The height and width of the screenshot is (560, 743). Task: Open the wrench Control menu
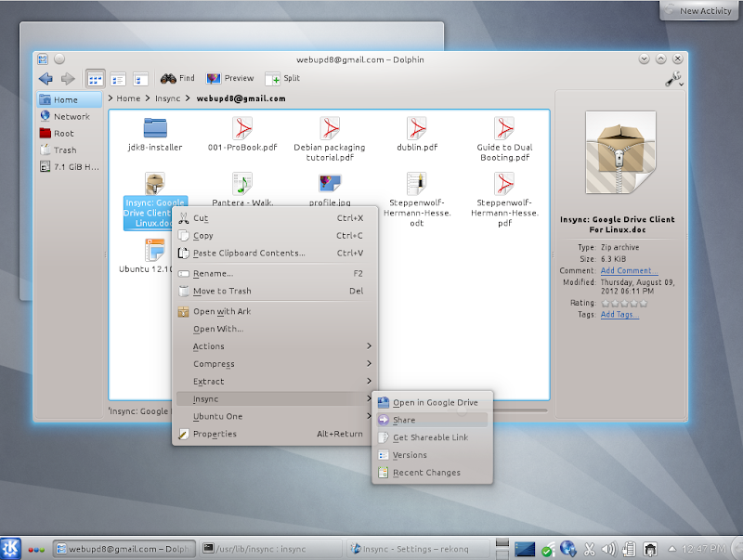pos(674,79)
